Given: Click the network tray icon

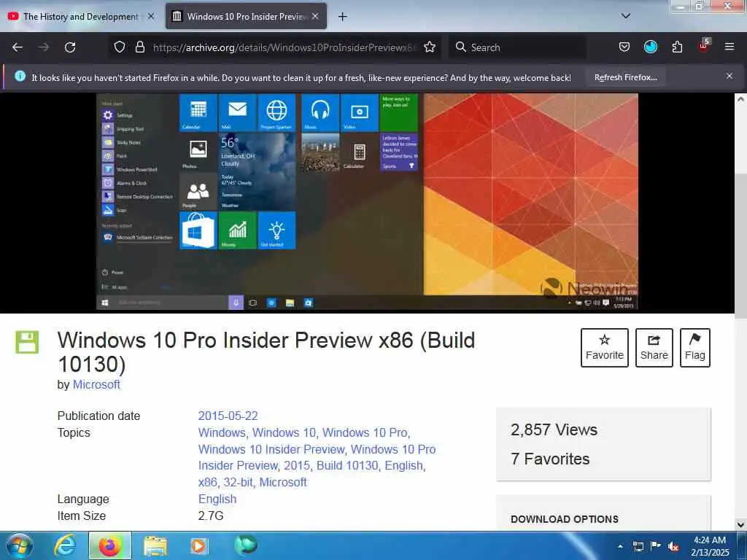Looking at the screenshot, I should [x=638, y=546].
